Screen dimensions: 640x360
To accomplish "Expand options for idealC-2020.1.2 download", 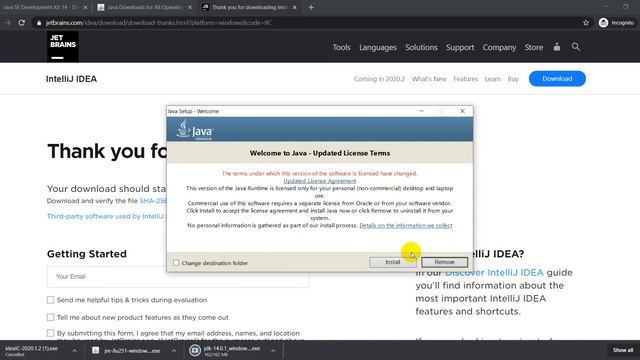I will 74,351.
